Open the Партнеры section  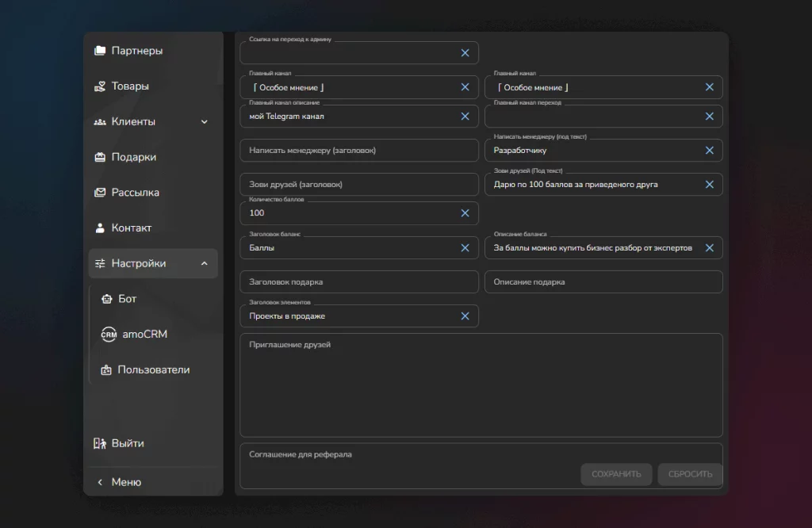click(x=153, y=51)
